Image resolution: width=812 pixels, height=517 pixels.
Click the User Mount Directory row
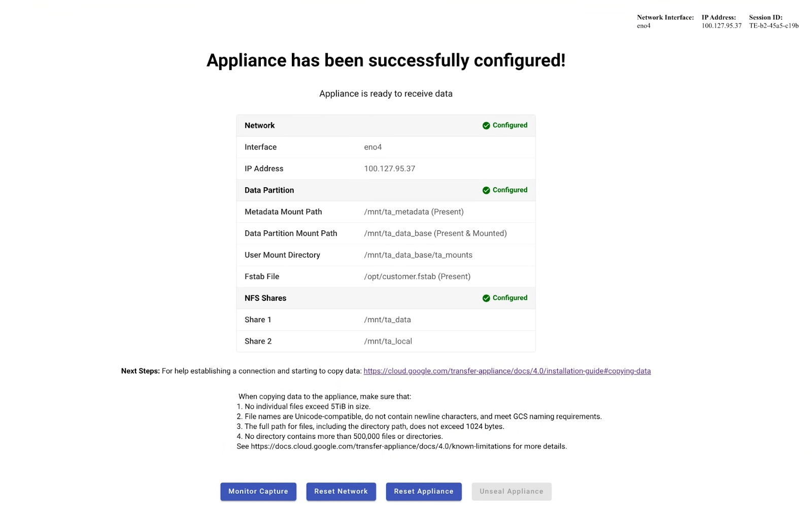click(418, 255)
